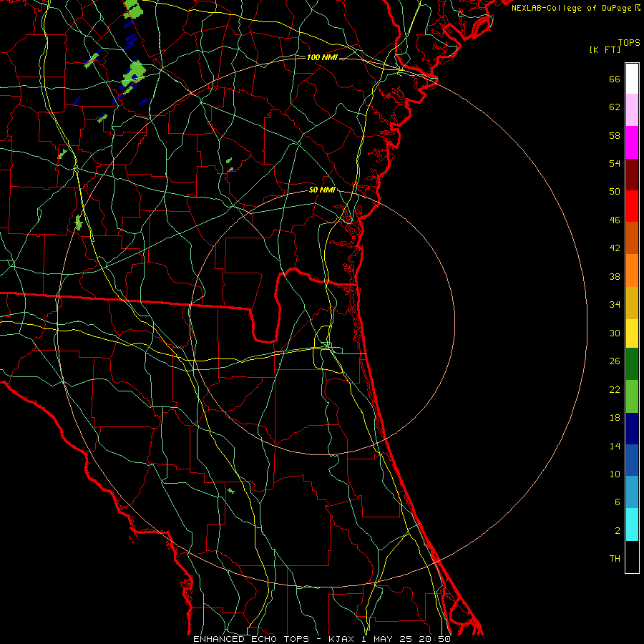The width and height of the screenshot is (644, 644).
Task: Click the '46' scale label
Action: click(615, 220)
